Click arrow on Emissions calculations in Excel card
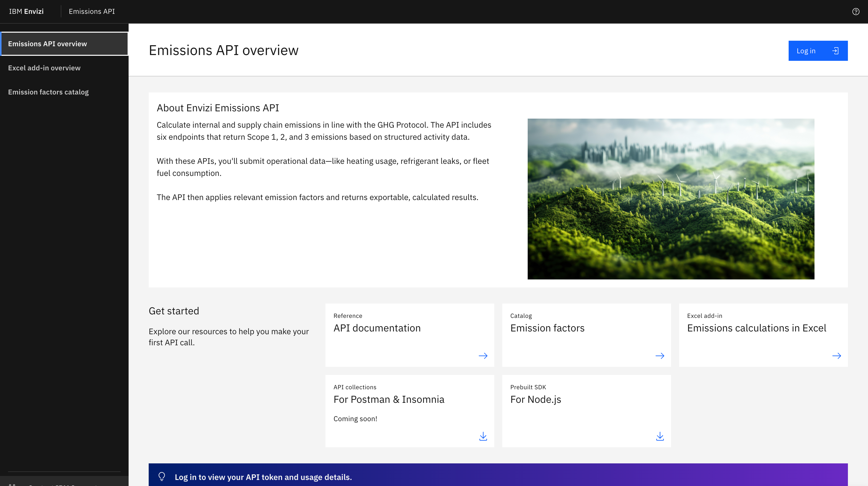The width and height of the screenshot is (868, 486). click(x=837, y=356)
